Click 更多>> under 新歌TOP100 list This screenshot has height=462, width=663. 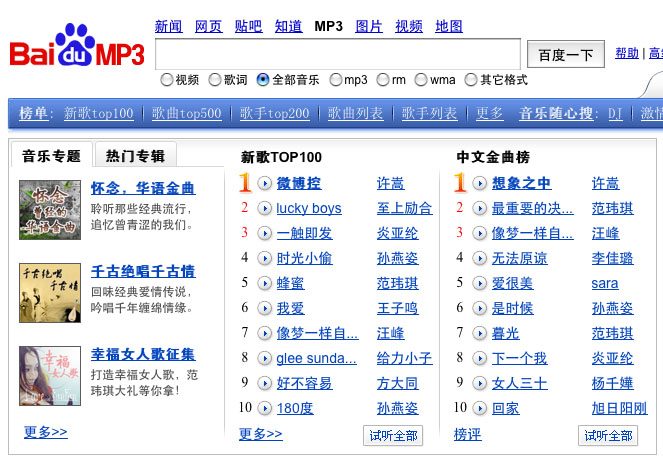coord(260,434)
